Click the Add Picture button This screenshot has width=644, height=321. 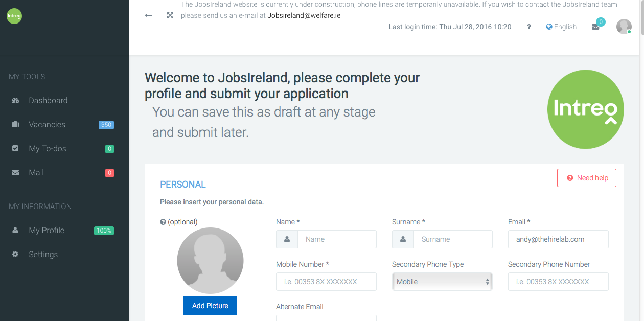(210, 306)
